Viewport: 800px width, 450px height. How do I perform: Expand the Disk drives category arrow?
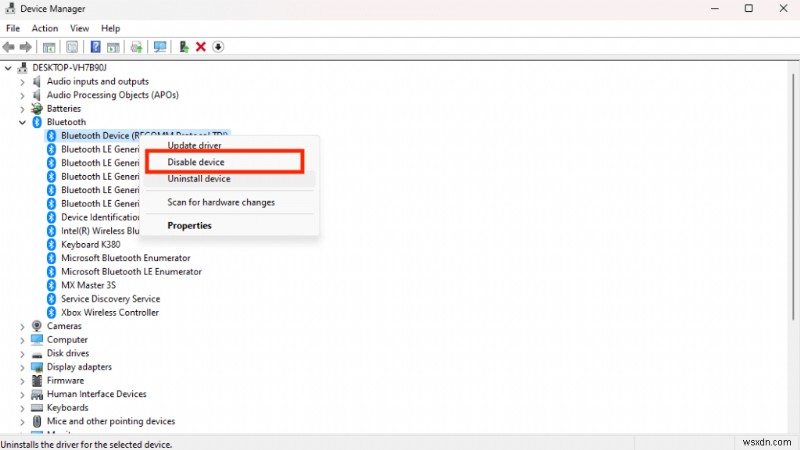pyautogui.click(x=22, y=354)
